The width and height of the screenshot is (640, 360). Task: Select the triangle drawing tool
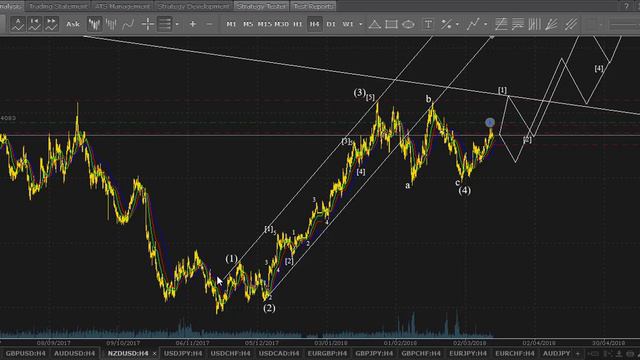click(x=374, y=24)
